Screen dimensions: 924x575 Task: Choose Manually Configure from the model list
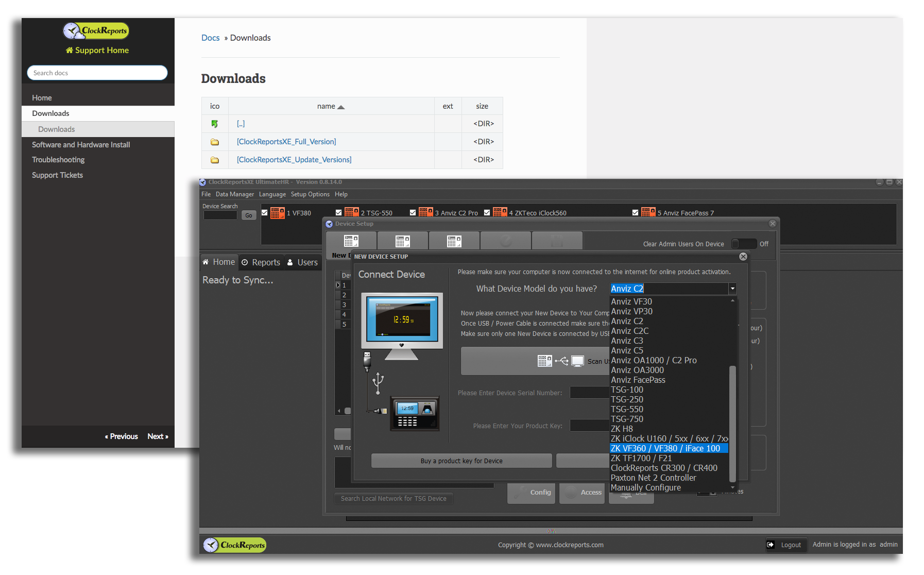[x=646, y=488]
